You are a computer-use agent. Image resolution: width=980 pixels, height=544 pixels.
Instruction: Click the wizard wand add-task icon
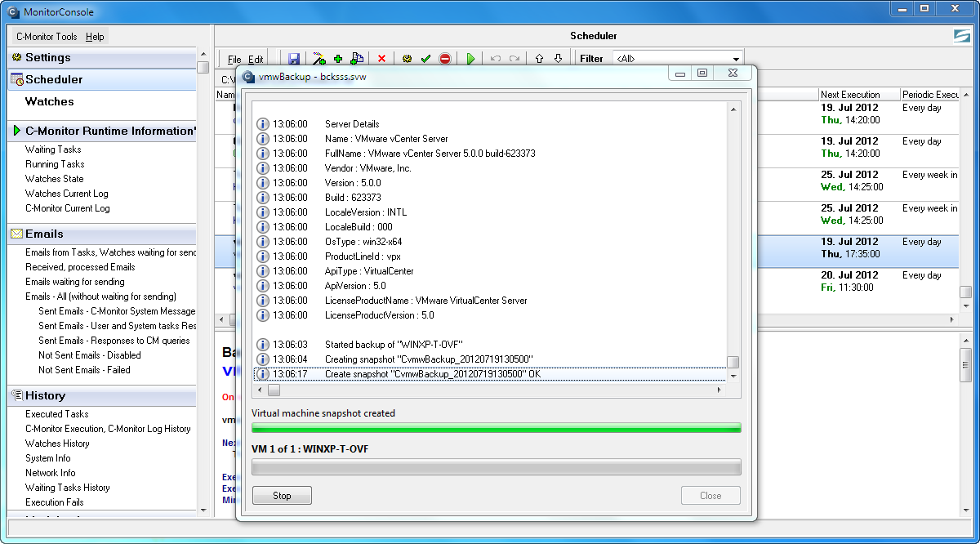click(x=318, y=59)
